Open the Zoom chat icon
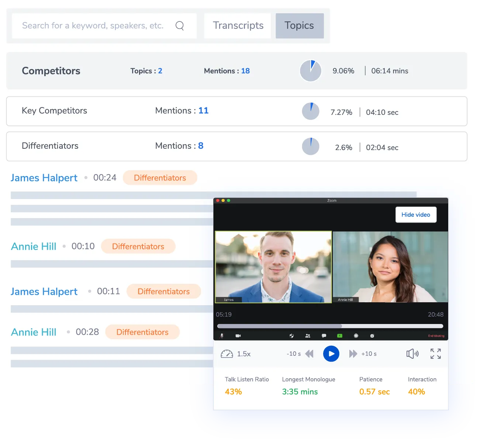The height and width of the screenshot is (448, 484). [x=324, y=336]
